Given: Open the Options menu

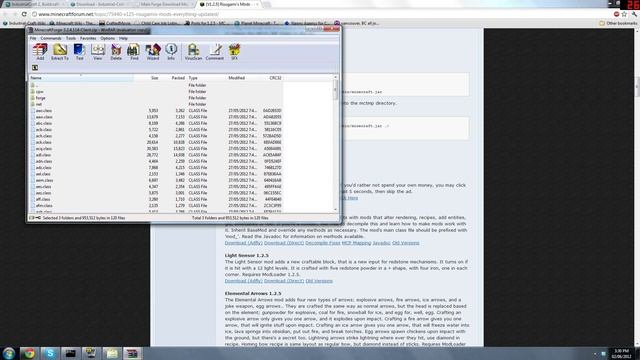Looking at the screenshot, I should [108, 38].
